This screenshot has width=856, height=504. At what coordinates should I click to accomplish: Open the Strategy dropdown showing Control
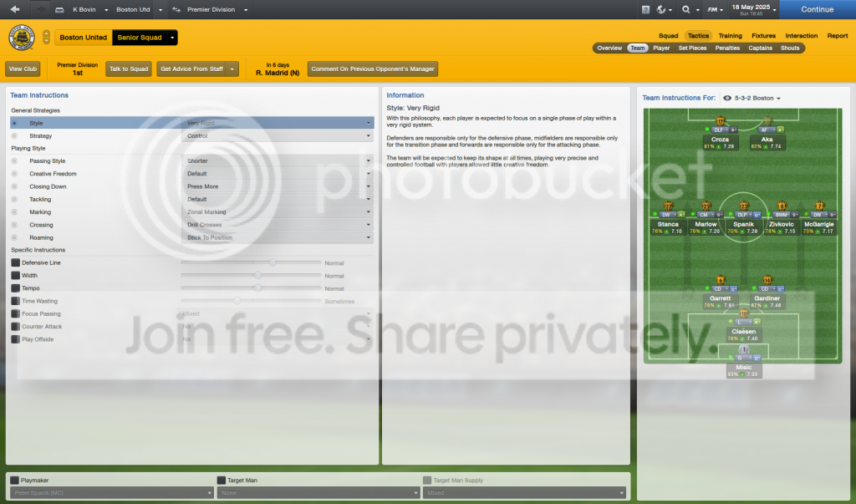click(278, 136)
